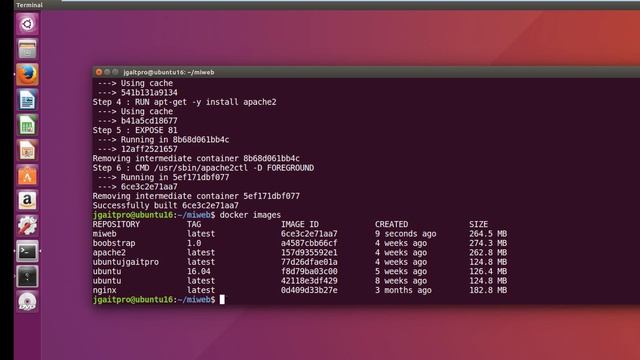The height and width of the screenshot is (360, 640).
Task: Maximize the jgaitpro@ubuntu16 terminal window
Action: point(115,72)
